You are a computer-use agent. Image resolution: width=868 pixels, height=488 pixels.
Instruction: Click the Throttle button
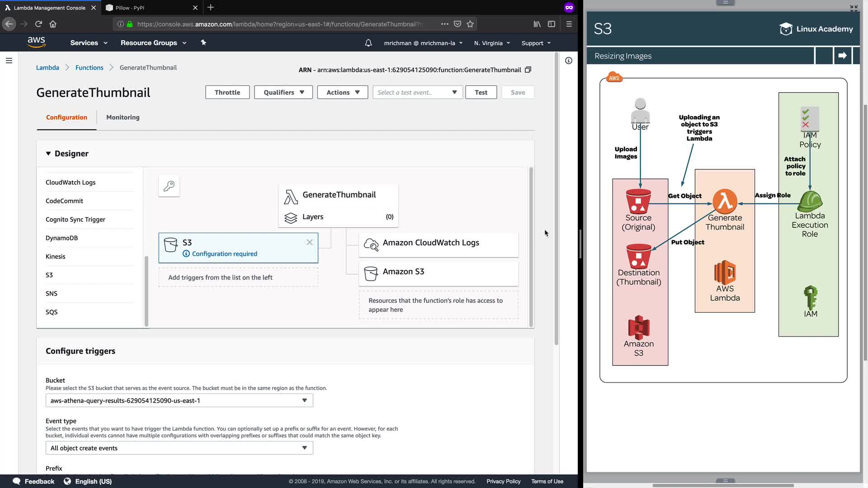(x=227, y=92)
